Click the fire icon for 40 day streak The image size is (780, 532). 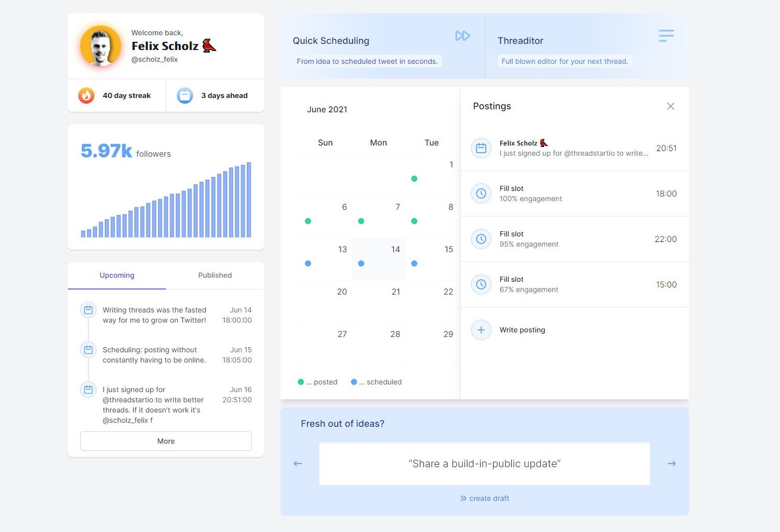click(x=86, y=95)
